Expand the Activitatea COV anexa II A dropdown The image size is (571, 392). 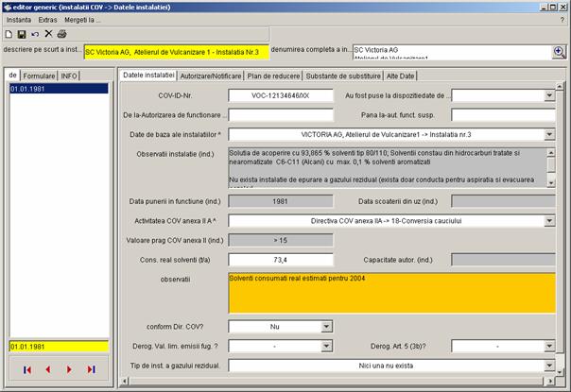click(549, 220)
